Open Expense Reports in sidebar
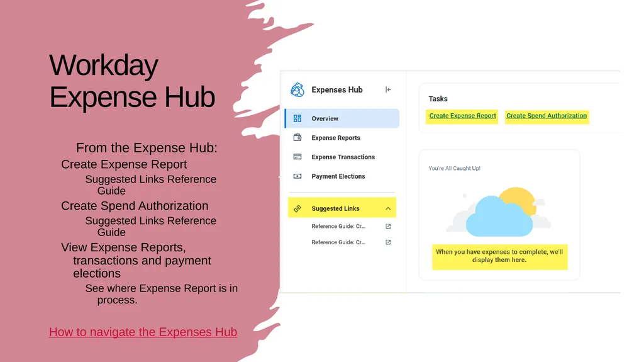This screenshot has height=362, width=644. click(336, 138)
